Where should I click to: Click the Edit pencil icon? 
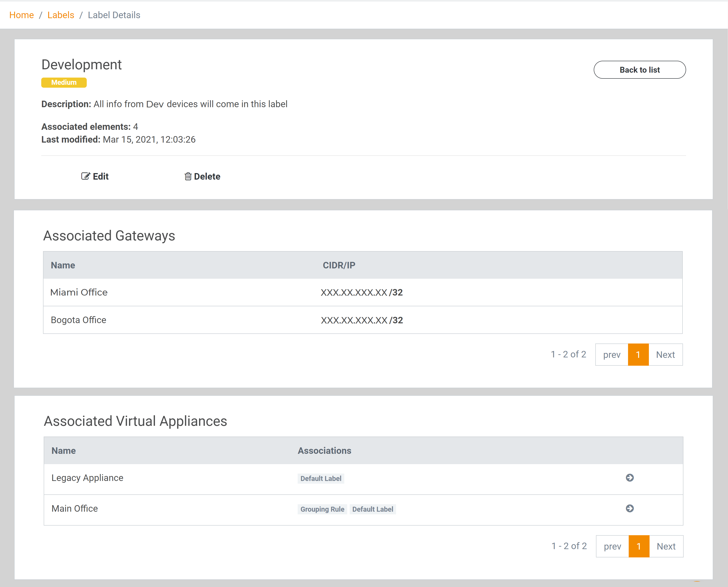pyautogui.click(x=85, y=176)
